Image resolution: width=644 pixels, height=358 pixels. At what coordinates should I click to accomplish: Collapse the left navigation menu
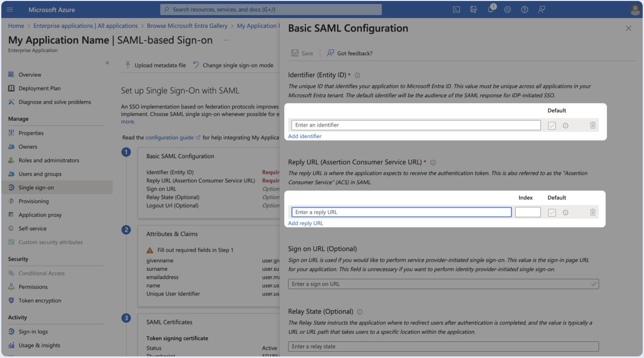click(107, 63)
